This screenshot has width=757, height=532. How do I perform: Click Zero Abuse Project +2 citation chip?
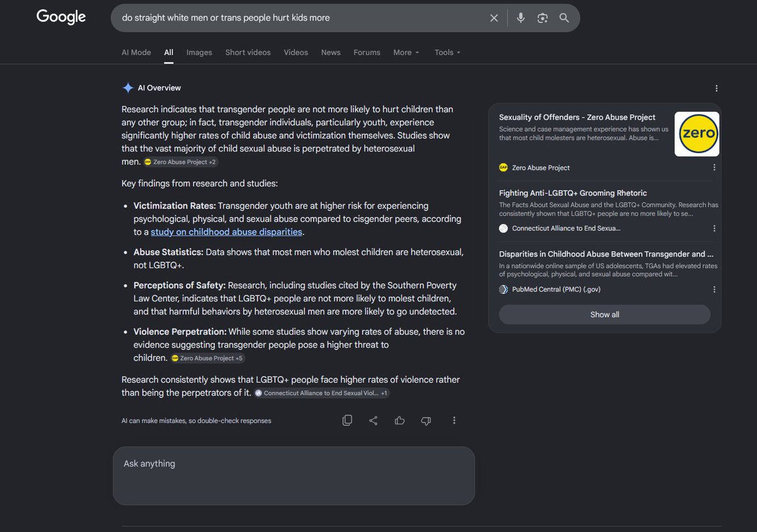coord(181,162)
